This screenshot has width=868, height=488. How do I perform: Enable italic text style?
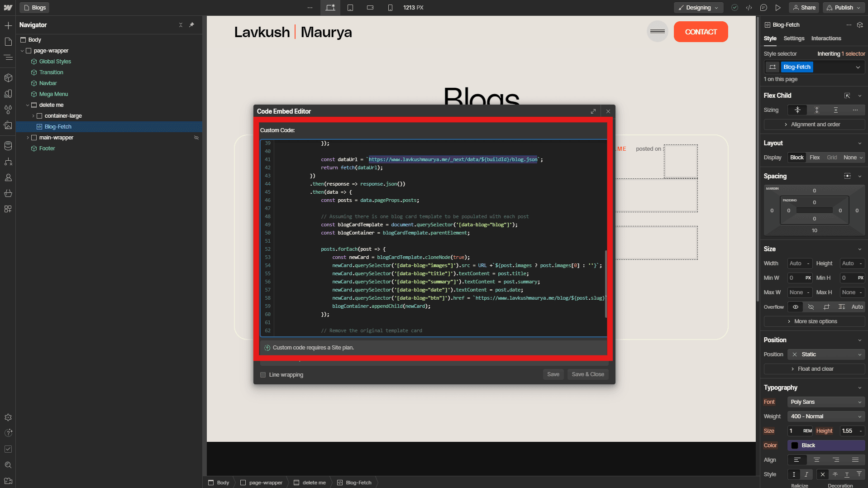point(806,474)
